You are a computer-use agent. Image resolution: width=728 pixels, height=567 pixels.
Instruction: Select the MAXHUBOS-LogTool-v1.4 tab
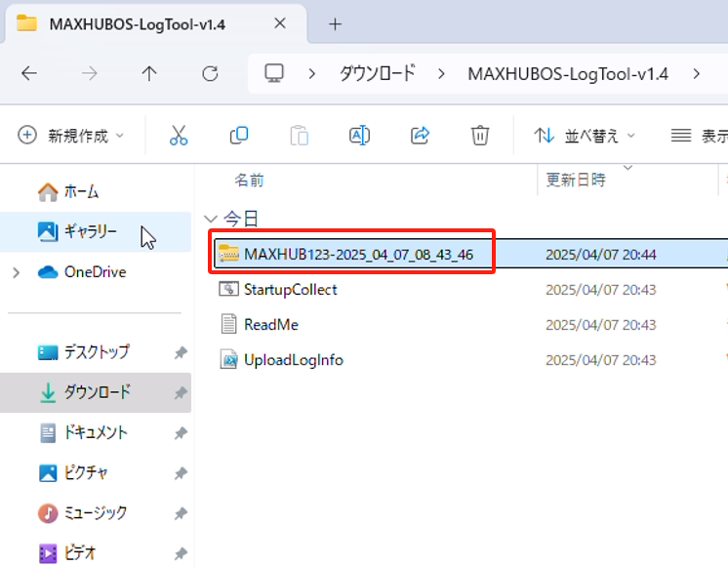pyautogui.click(x=155, y=23)
